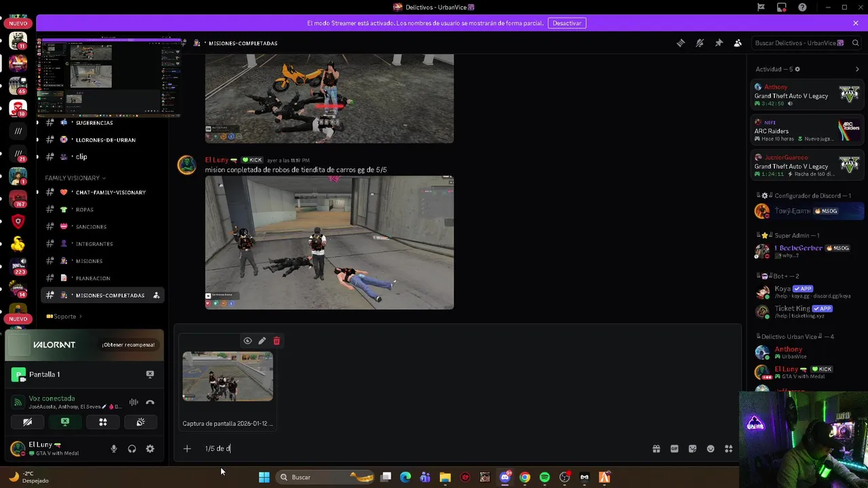Image resolution: width=868 pixels, height=488 pixels.
Task: Click the attached screenshot thumbnail preview
Action: tap(228, 376)
